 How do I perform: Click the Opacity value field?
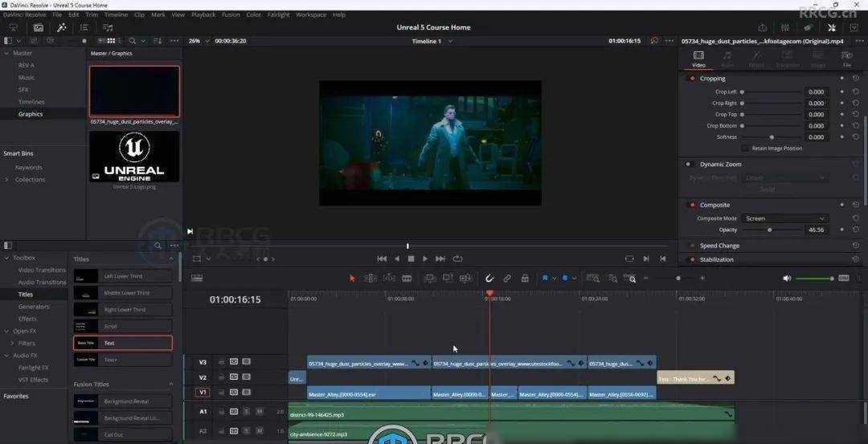[x=817, y=230]
